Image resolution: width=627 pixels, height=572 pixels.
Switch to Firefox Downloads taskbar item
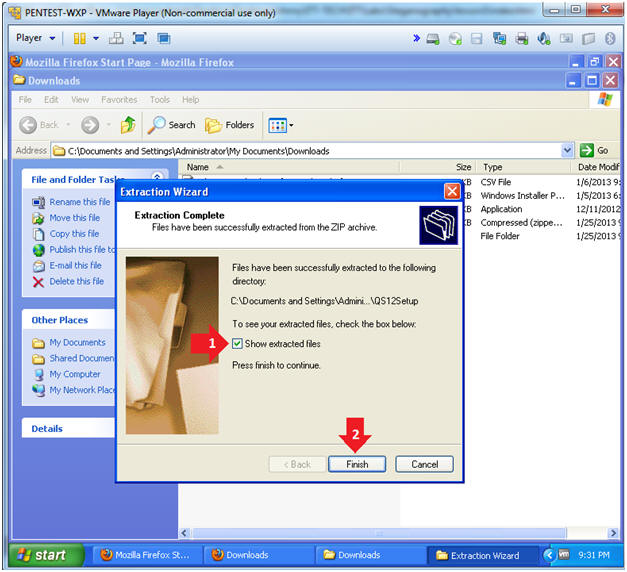(258, 555)
